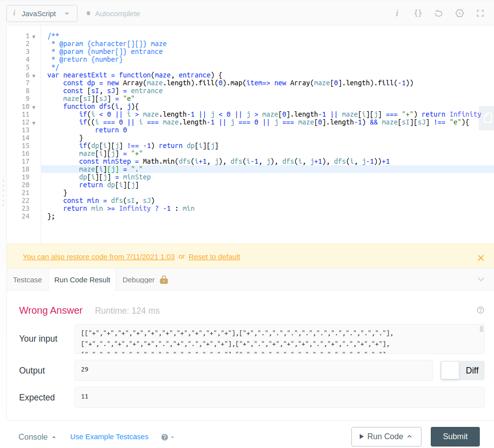Click line number 24 in the gutter
Screen dimensions: 494x448
(25, 216)
